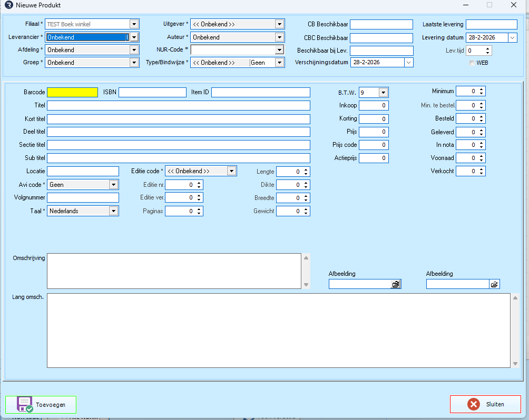Enable the WEB checkbox

point(472,63)
